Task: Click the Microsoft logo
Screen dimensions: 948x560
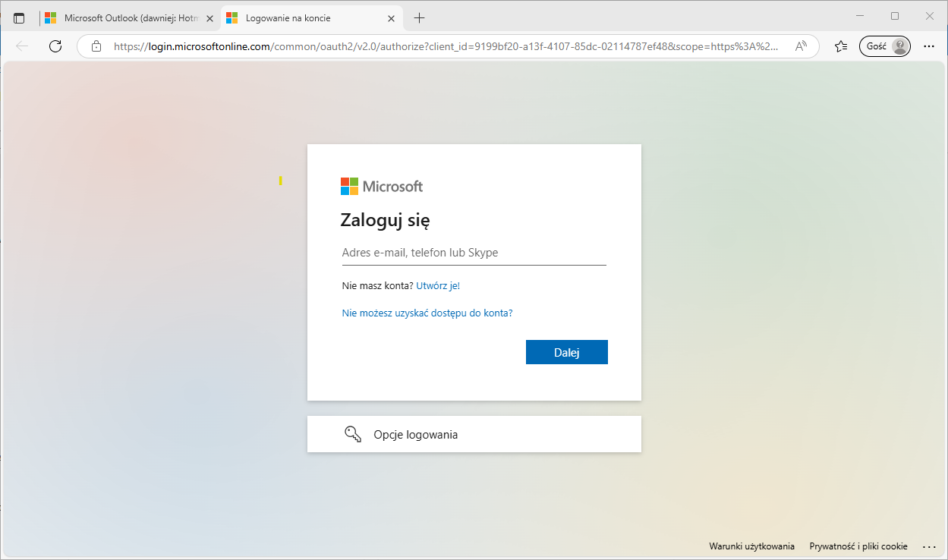Action: tap(382, 187)
